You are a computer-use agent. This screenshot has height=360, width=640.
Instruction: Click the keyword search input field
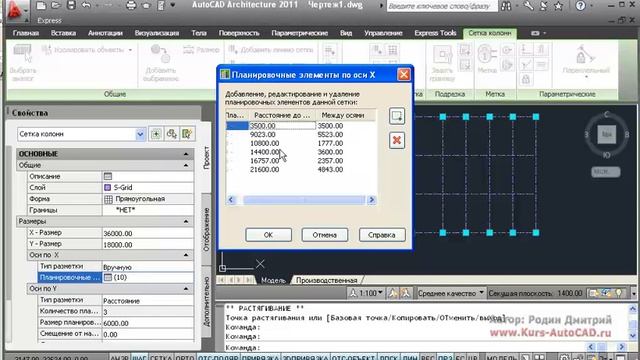pyautogui.click(x=442, y=6)
